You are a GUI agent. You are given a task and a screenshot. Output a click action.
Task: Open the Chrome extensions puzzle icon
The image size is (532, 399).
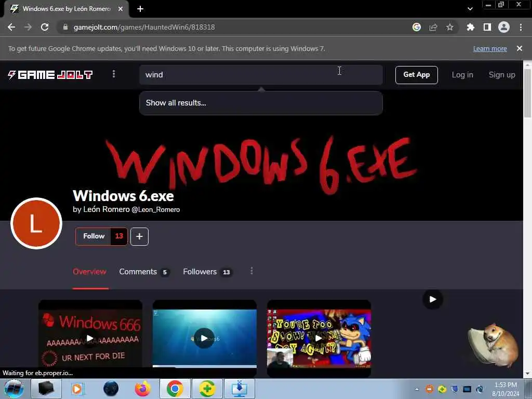(470, 27)
